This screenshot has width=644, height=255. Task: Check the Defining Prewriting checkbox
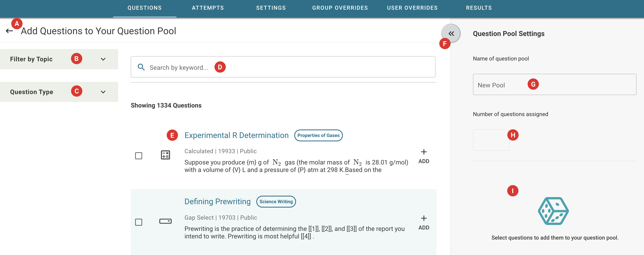(x=138, y=222)
